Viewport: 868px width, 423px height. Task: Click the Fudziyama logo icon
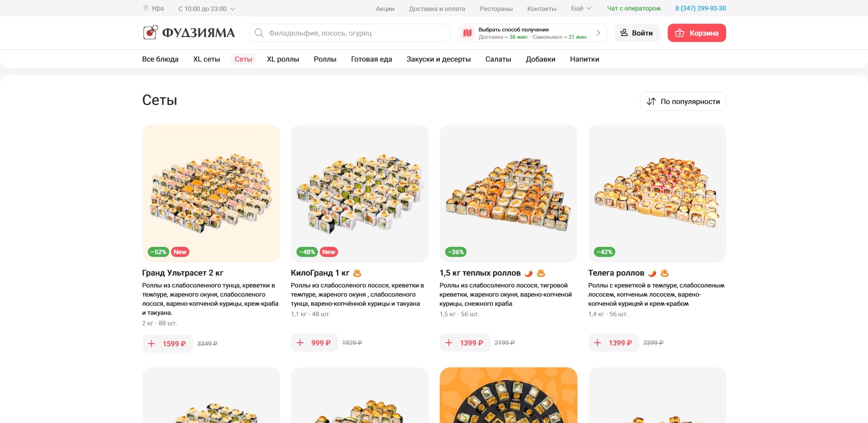(x=150, y=32)
